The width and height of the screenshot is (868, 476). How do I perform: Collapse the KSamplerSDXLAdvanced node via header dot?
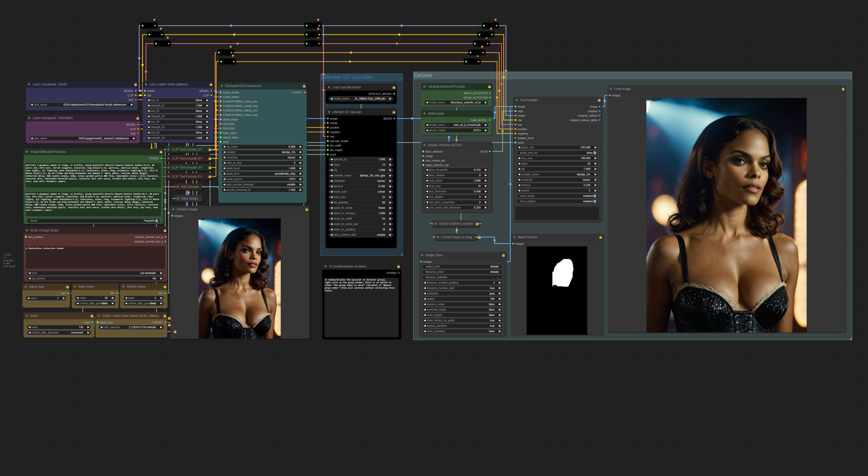pos(221,86)
